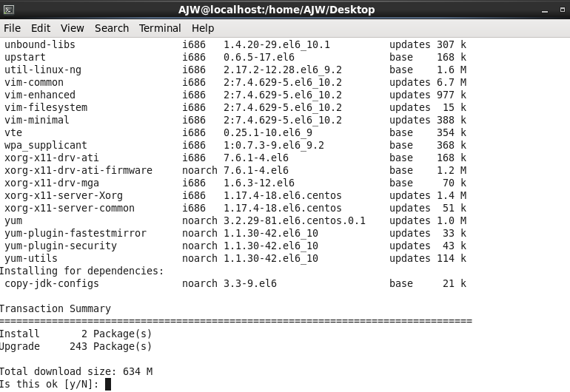Click the 6.7 M size of vim-common
Screen dimensions: 570x392
452,83
